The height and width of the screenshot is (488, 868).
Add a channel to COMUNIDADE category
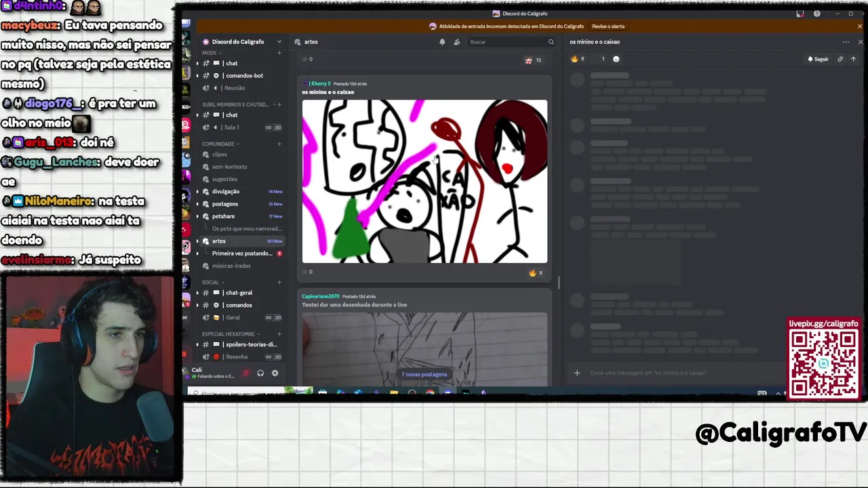[279, 144]
